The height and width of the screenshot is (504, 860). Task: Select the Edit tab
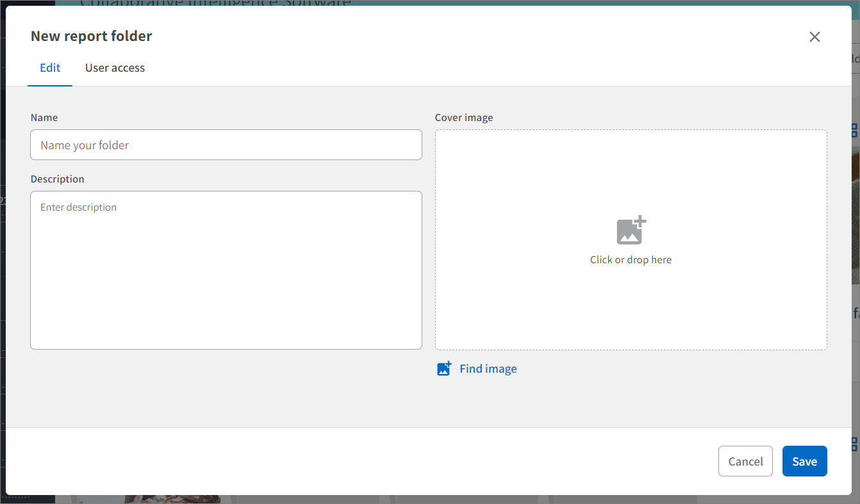click(x=50, y=68)
